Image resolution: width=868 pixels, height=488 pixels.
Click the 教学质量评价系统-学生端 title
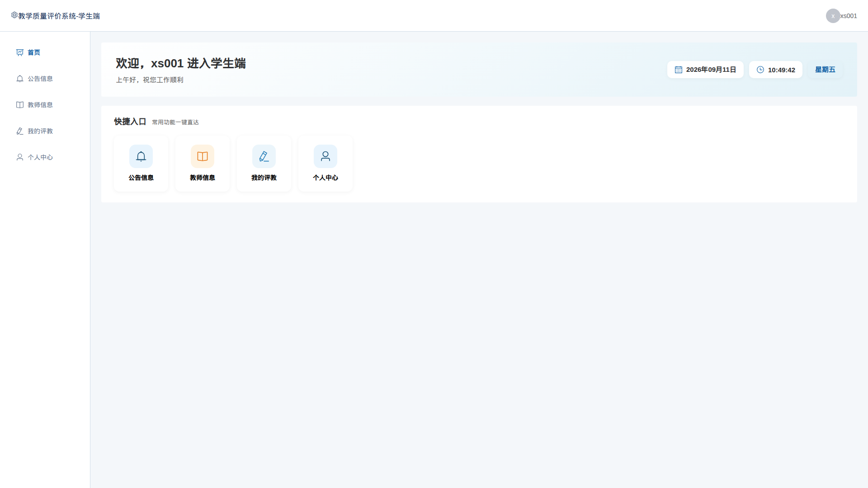[x=59, y=16]
